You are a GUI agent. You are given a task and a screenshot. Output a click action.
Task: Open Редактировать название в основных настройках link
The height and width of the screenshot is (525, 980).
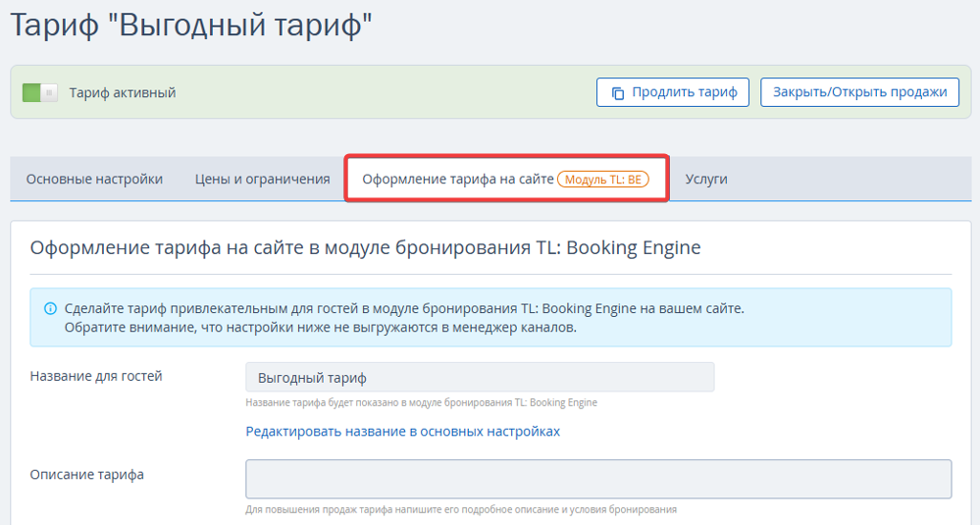pyautogui.click(x=402, y=431)
